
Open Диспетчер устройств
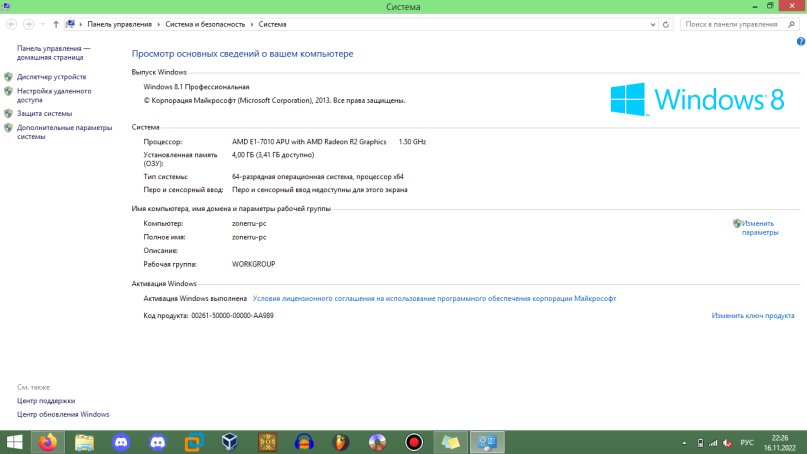click(x=51, y=77)
